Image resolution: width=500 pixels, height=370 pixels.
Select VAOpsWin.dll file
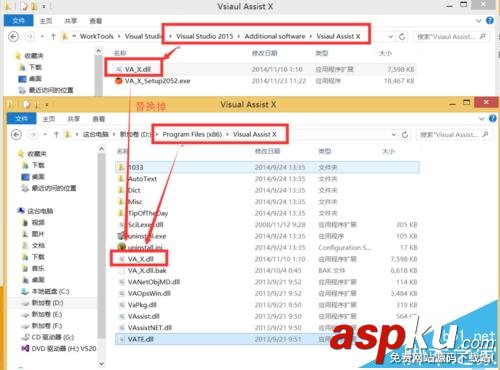pyautogui.click(x=149, y=293)
